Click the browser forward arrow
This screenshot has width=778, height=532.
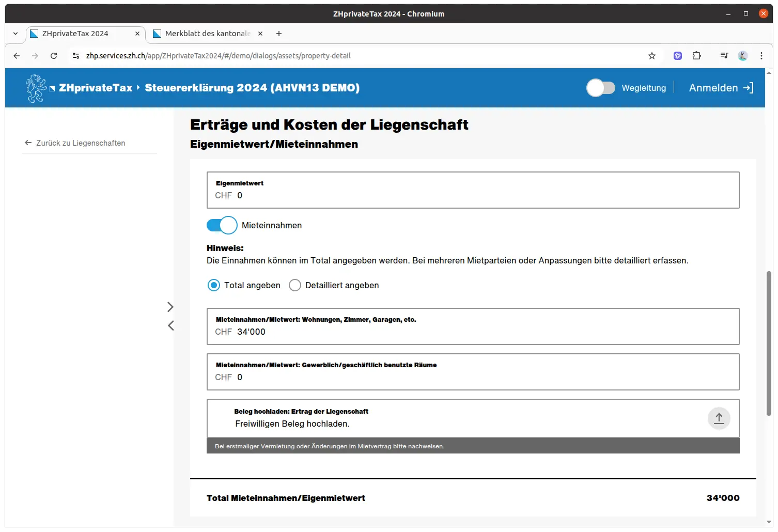click(35, 56)
